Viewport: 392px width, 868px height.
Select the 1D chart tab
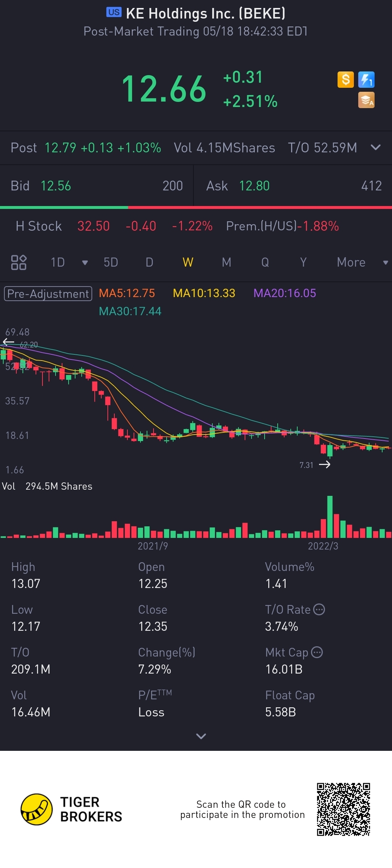pos(58,262)
